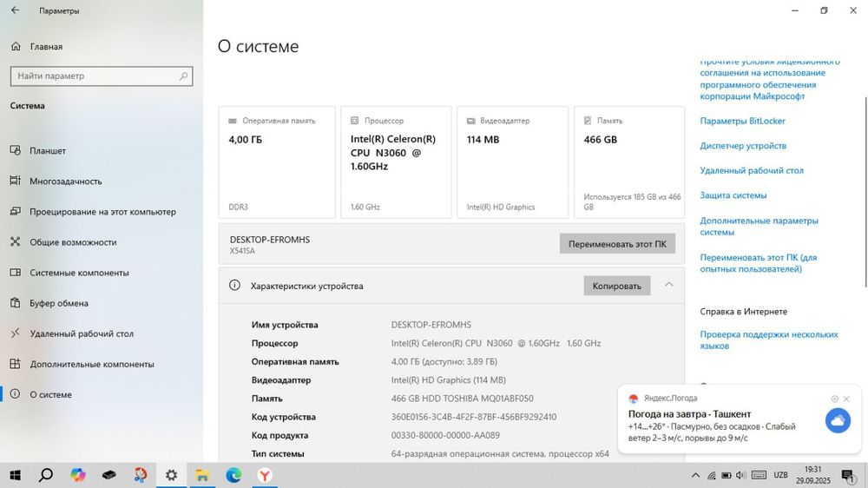
Task: Click the info icon beside Характеристики устройства
Action: click(234, 286)
